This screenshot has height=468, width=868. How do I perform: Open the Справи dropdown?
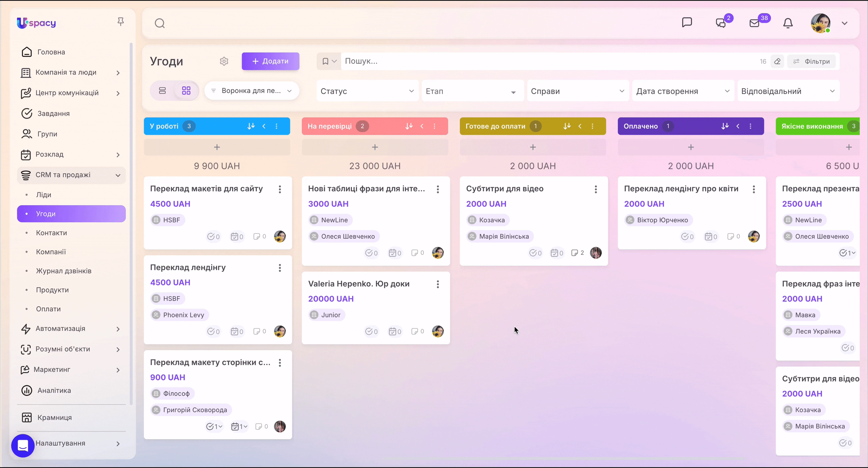click(578, 91)
